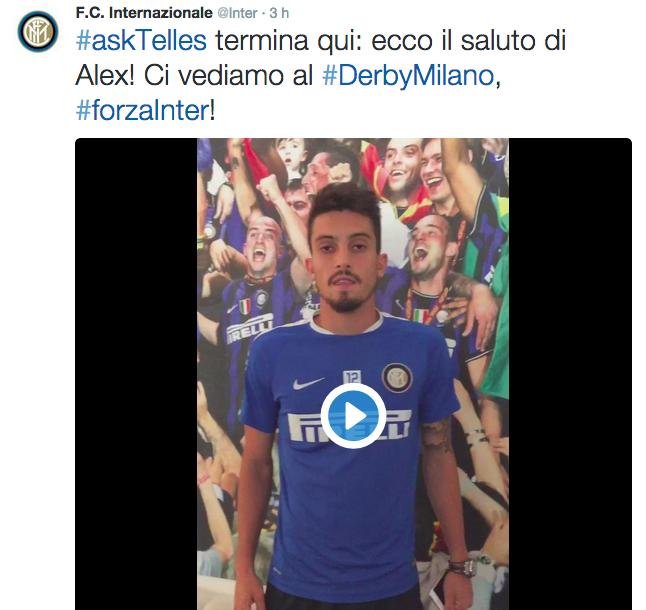Click the white Pirelli logo on blue shirt
The width and height of the screenshot is (646, 610).
tap(349, 426)
